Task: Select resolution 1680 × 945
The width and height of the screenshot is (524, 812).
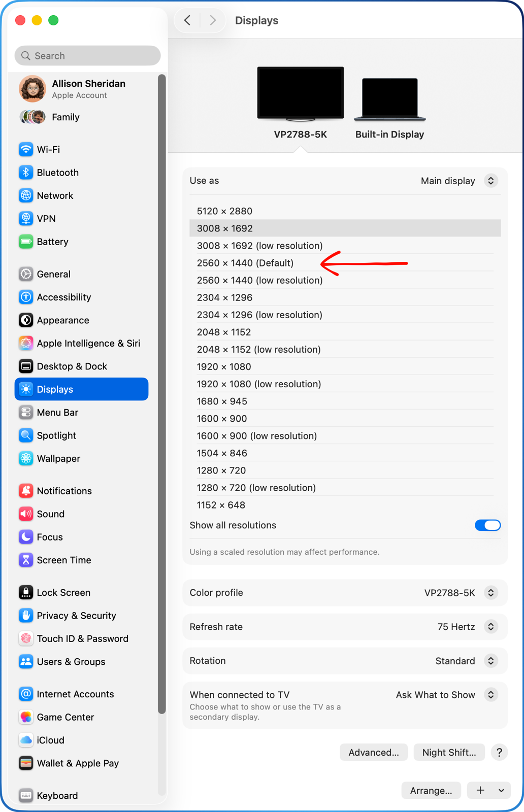Action: pos(345,401)
